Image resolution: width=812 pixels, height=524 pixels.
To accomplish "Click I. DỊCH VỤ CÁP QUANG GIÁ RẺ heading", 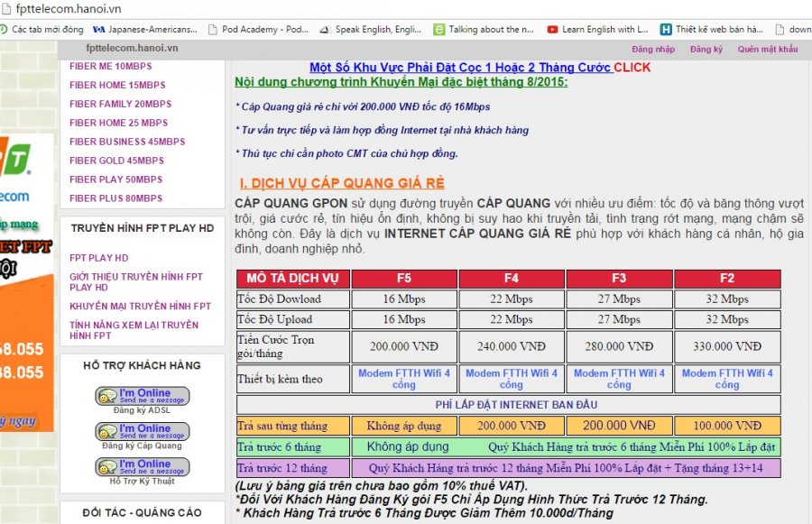I will 342,183.
